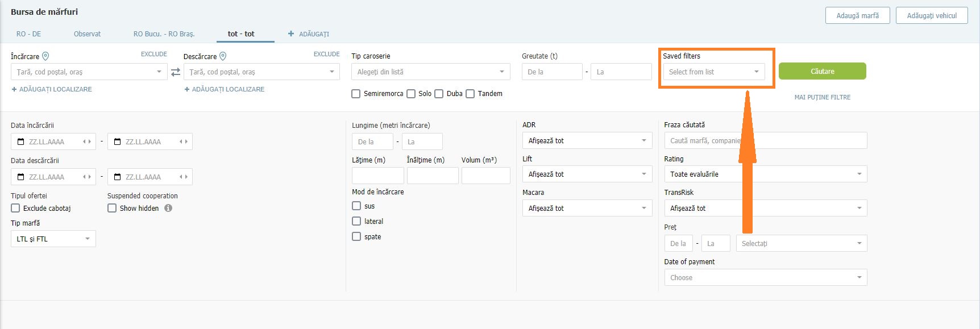
Task: Click the plus icon before ADĂUGAȚI tab
Action: coord(291,34)
